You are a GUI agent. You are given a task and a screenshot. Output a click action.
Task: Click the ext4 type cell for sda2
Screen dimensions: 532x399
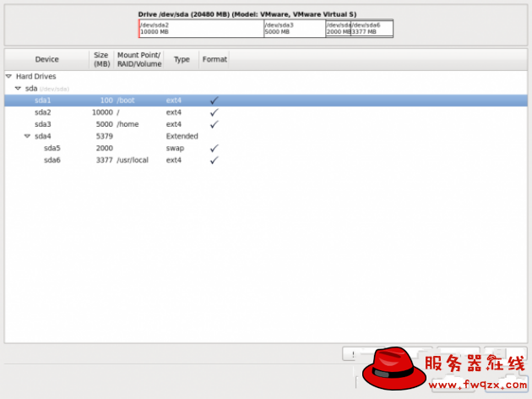(174, 112)
